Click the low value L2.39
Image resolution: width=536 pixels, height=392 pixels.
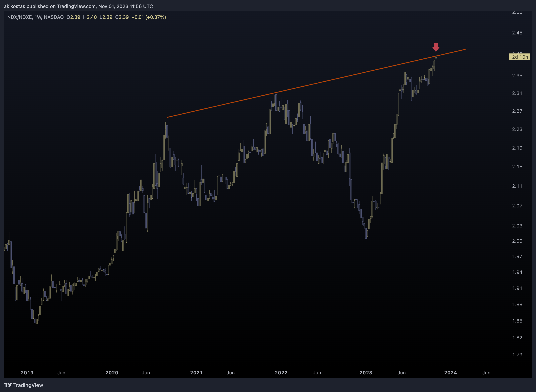[106, 17]
